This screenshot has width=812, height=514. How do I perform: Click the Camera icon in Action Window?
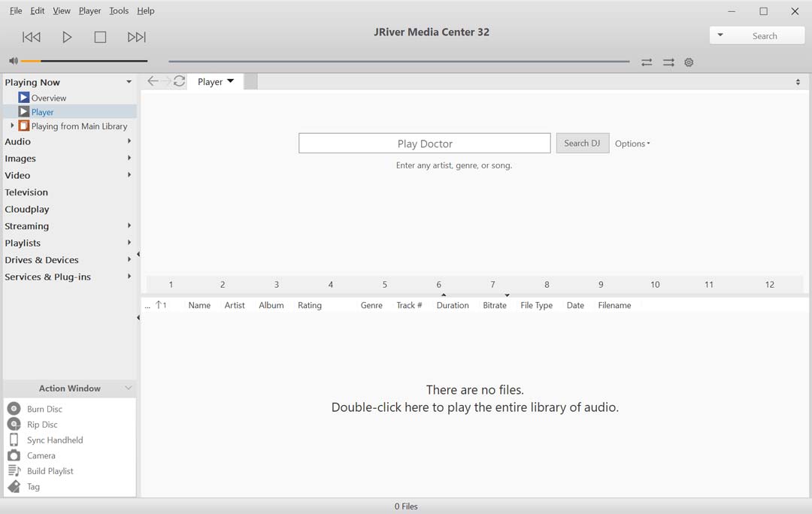(14, 455)
